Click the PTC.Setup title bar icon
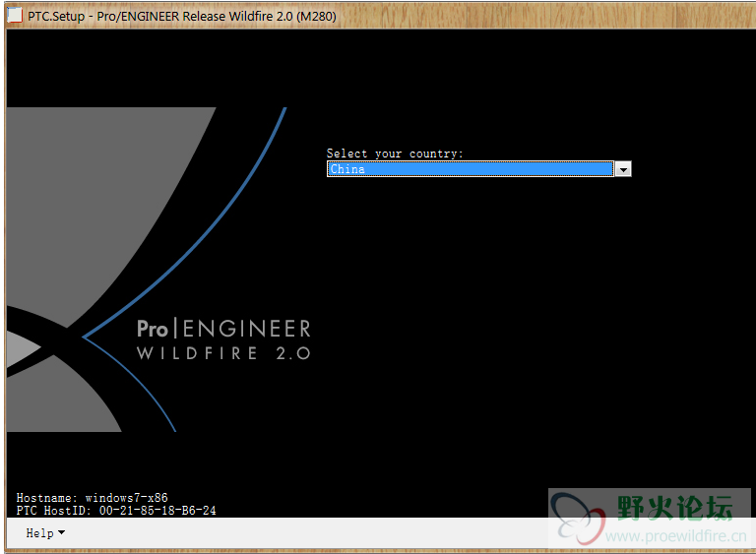Screen dimensions: 756x554 pos(15,16)
